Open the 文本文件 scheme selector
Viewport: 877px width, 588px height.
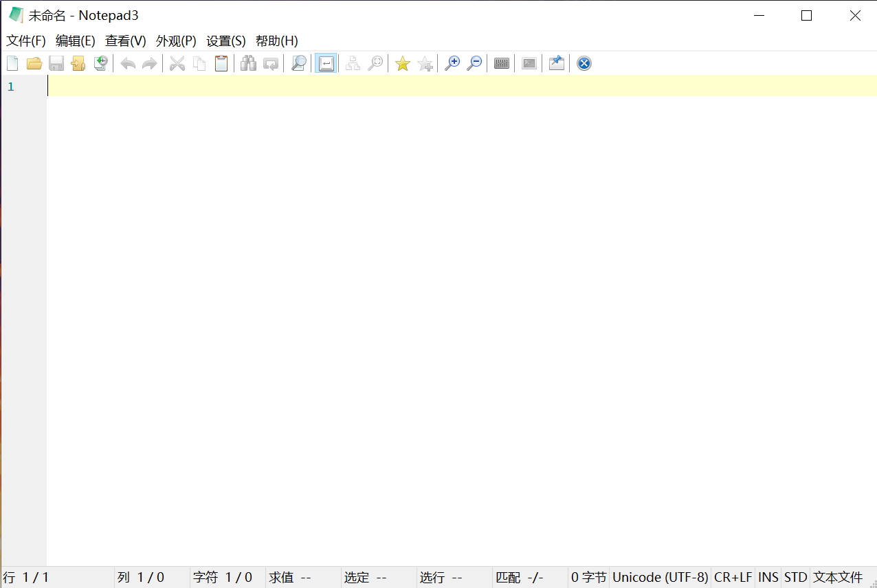tap(838, 578)
